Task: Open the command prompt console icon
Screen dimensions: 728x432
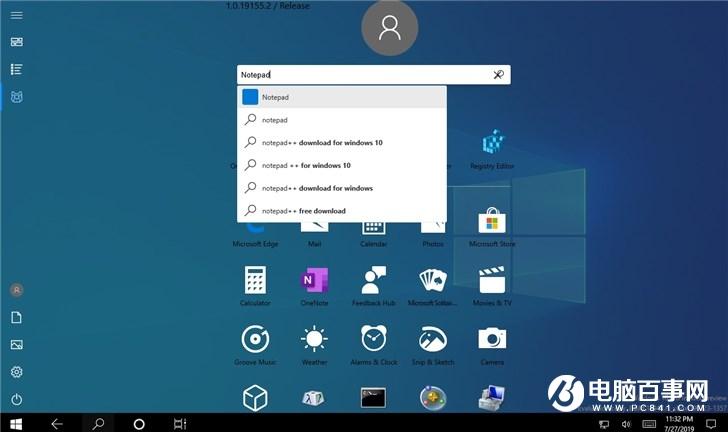Action: (374, 398)
